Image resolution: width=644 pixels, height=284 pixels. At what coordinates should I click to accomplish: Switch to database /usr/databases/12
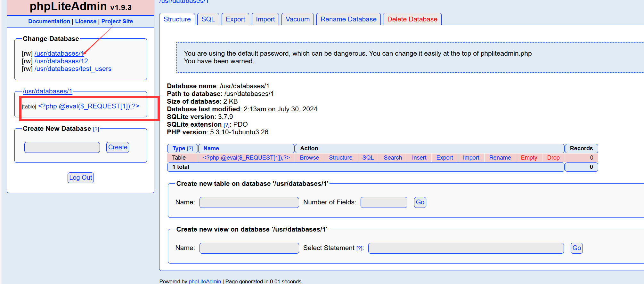coord(61,61)
